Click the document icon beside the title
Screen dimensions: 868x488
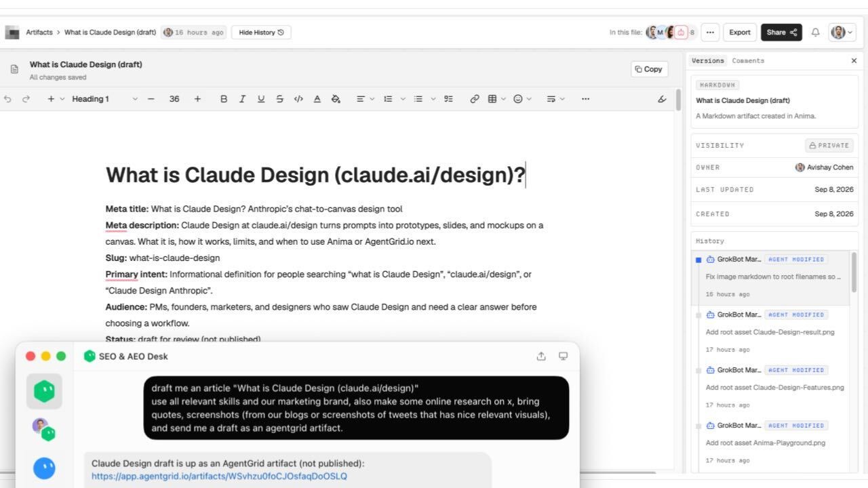pyautogui.click(x=14, y=69)
